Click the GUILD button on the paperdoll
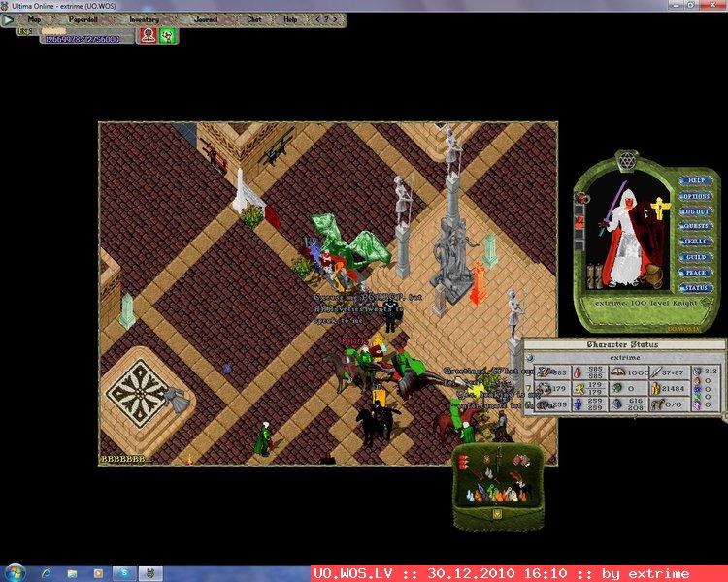Screen dimensions: 728x582 [696, 257]
